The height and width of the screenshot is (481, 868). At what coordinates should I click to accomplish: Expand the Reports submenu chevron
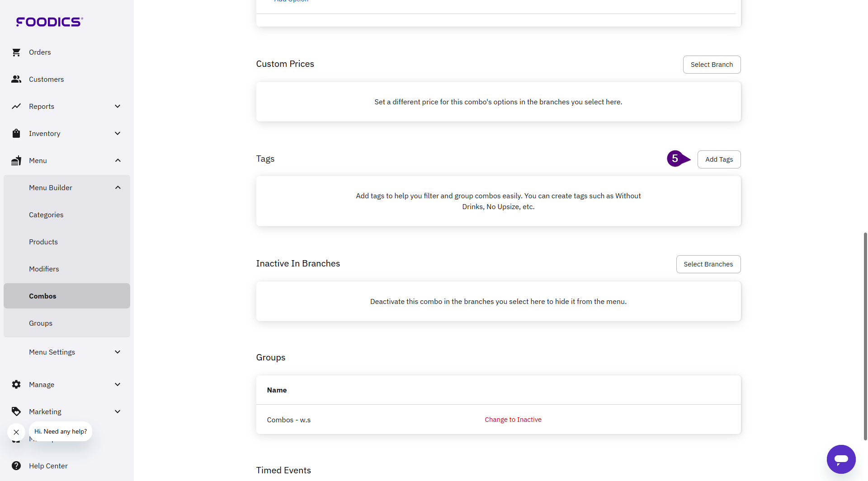[118, 107]
